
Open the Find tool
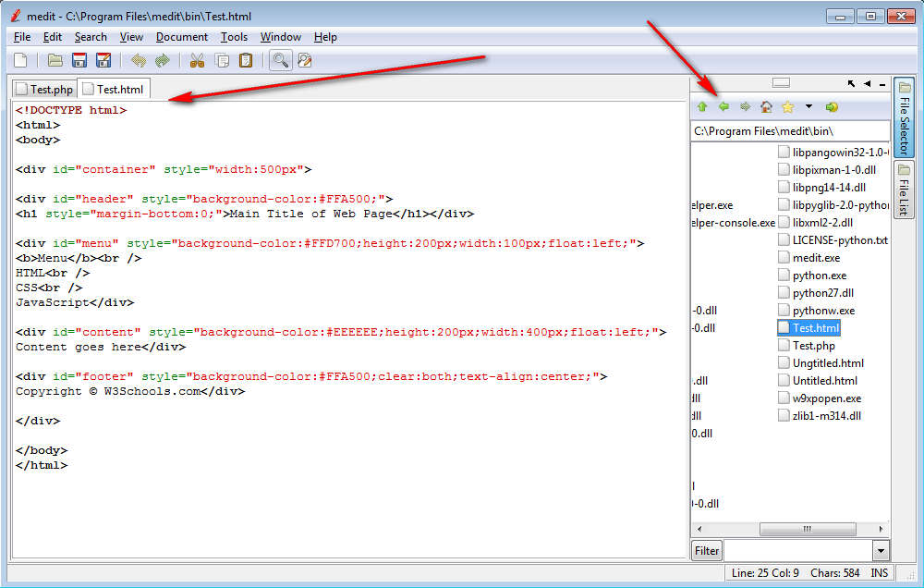tap(278, 60)
